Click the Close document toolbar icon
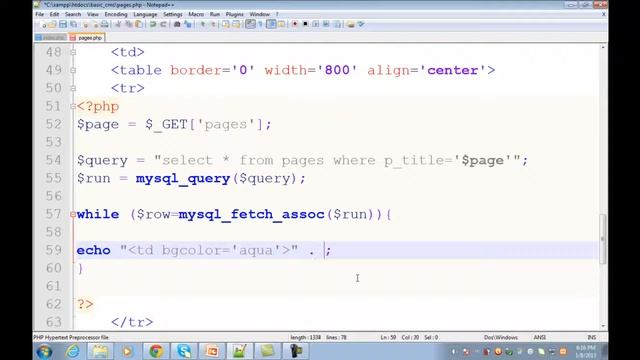Viewport: 640px width, 360px height. [x=85, y=24]
